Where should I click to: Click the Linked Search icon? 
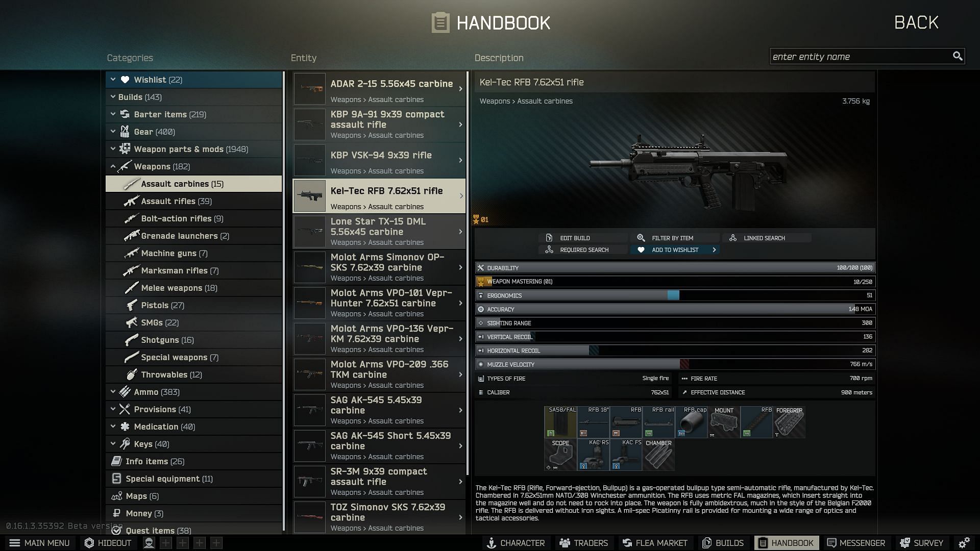(733, 237)
